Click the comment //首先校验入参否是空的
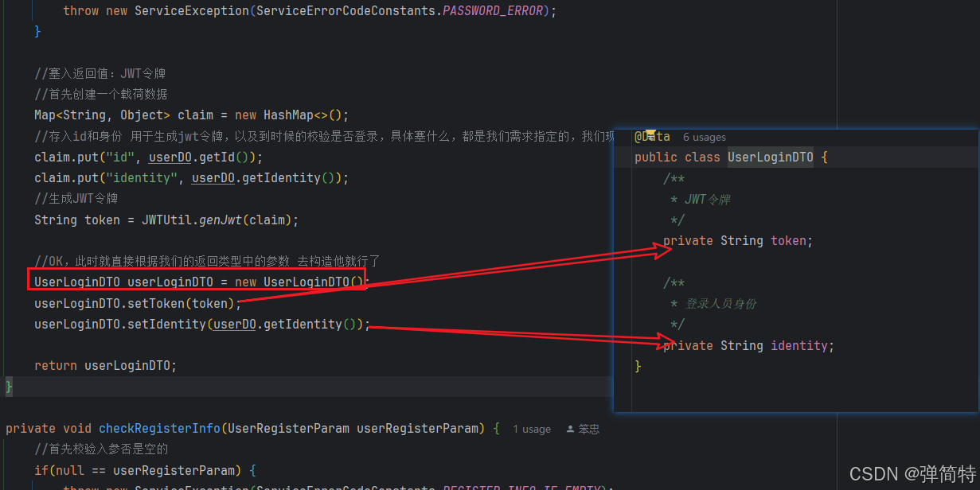 [x=101, y=449]
